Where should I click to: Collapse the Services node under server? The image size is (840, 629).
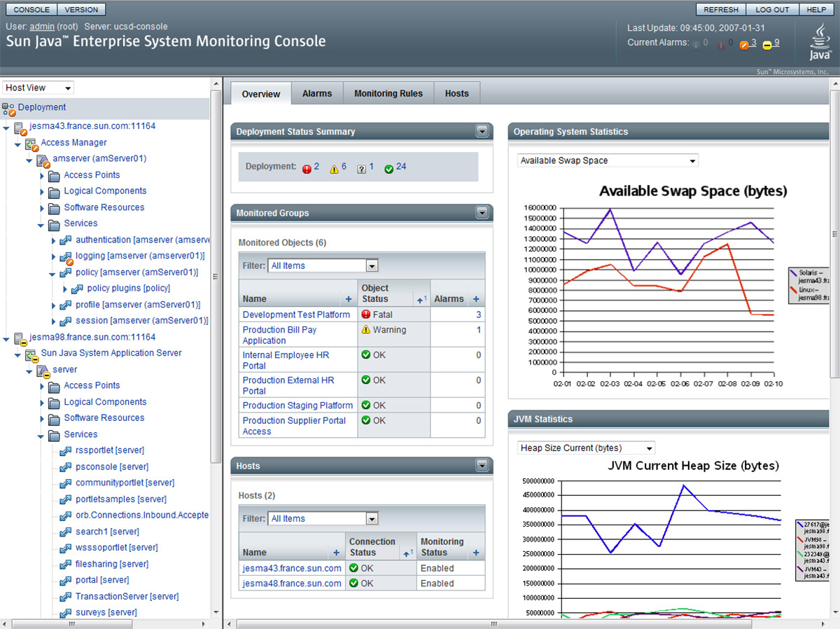click(41, 436)
